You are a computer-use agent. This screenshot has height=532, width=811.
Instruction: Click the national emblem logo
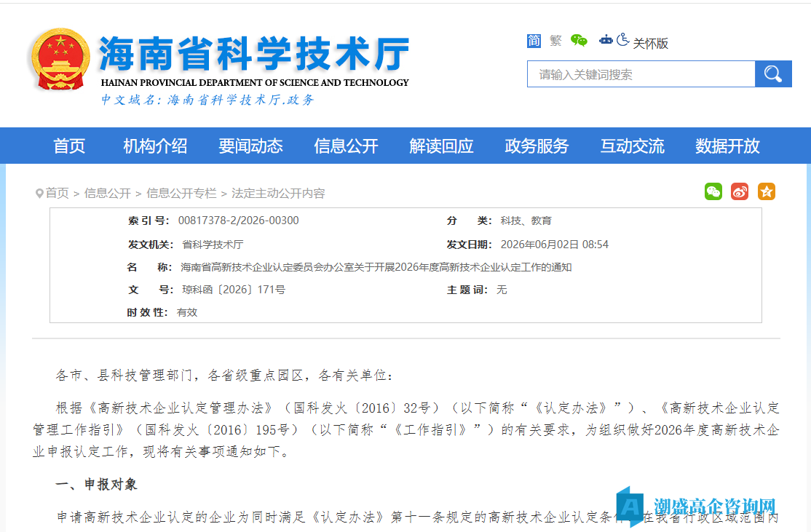click(60, 59)
